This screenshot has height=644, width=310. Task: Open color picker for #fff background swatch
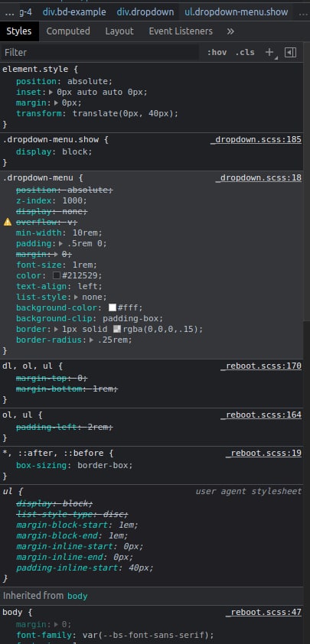click(x=113, y=307)
